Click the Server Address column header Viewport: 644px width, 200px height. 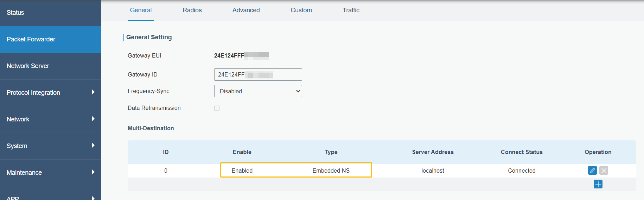pyautogui.click(x=433, y=152)
